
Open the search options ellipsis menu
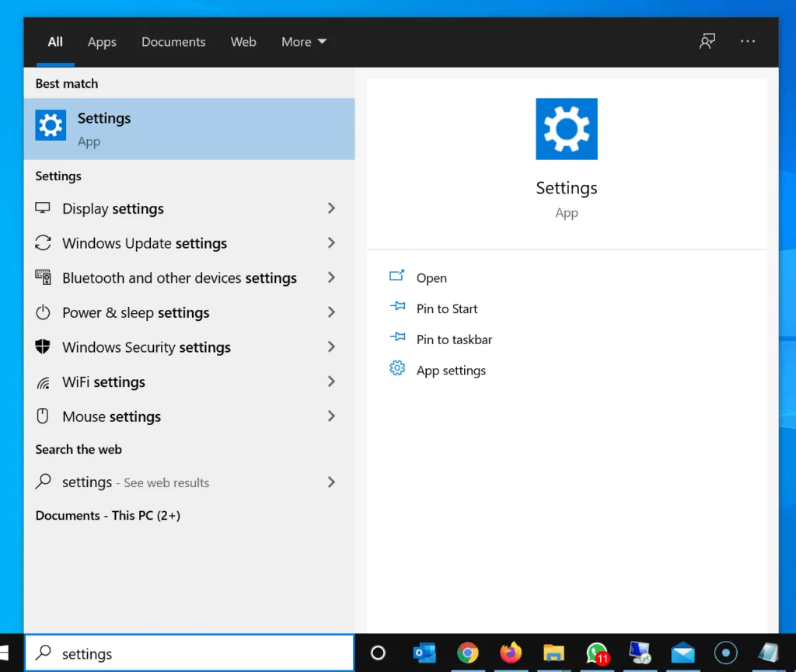(x=747, y=42)
